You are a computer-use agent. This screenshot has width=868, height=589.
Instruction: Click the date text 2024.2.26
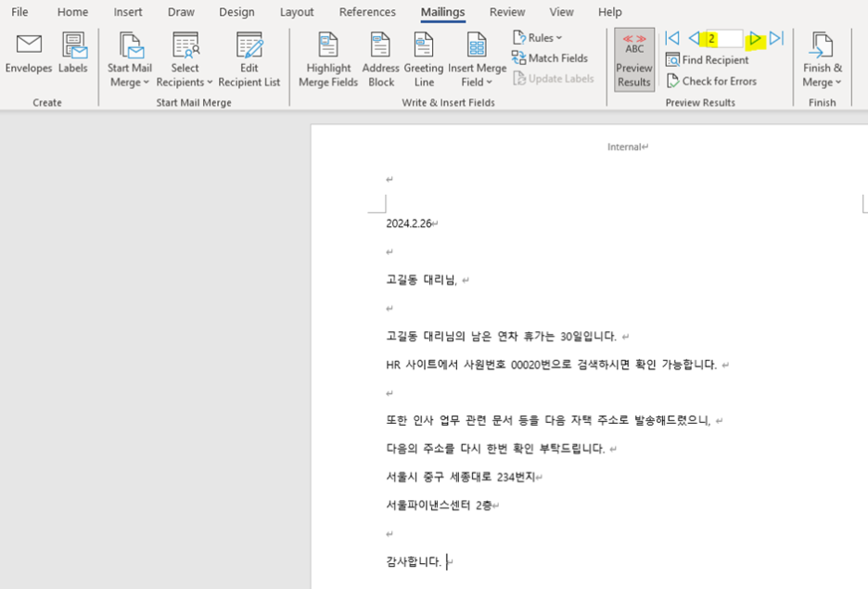click(x=409, y=224)
